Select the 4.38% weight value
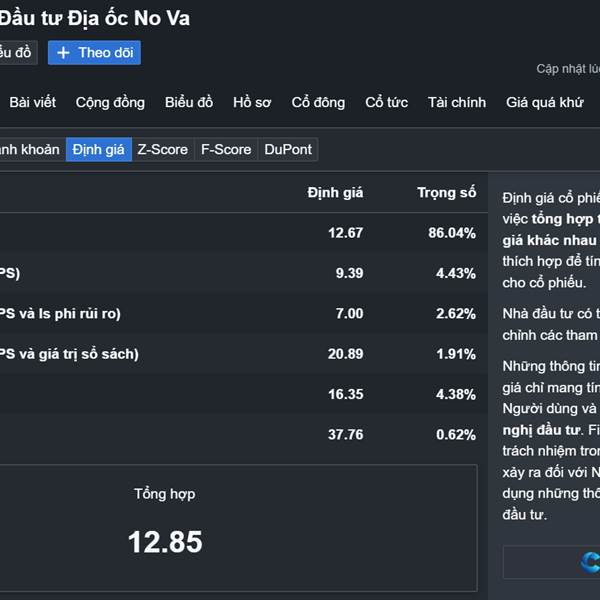 pyautogui.click(x=456, y=394)
